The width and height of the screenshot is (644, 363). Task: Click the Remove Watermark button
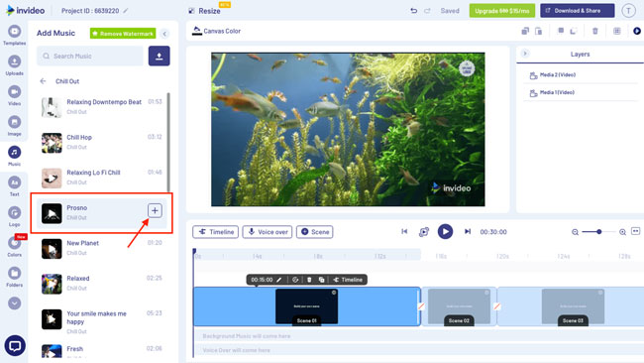[123, 34]
